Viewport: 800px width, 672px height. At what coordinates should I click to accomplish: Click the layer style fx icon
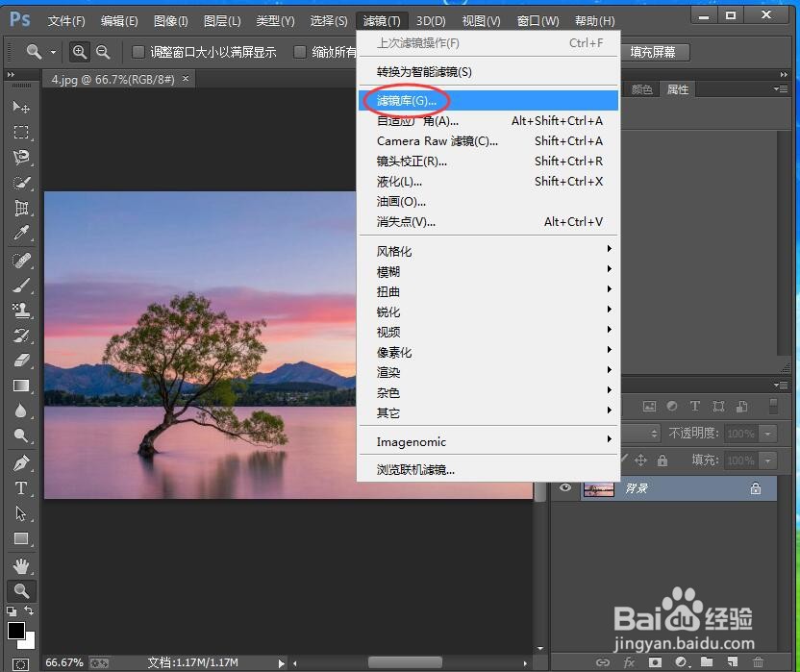(x=629, y=661)
